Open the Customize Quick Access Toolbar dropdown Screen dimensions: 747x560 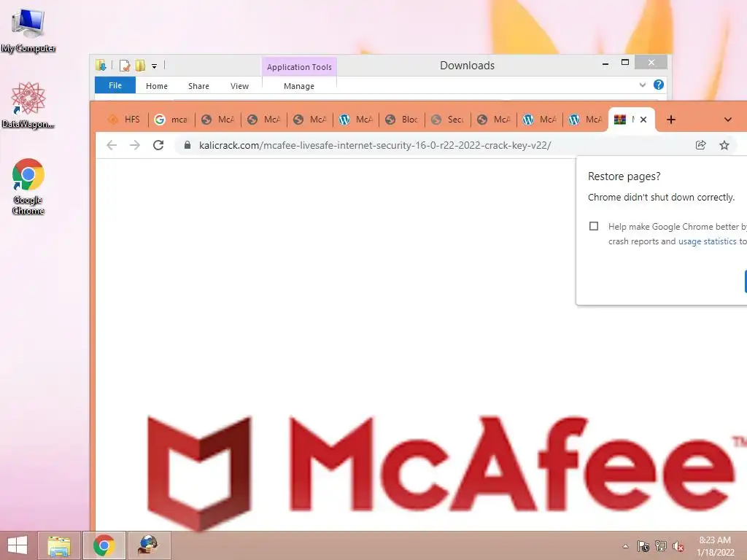tap(155, 66)
